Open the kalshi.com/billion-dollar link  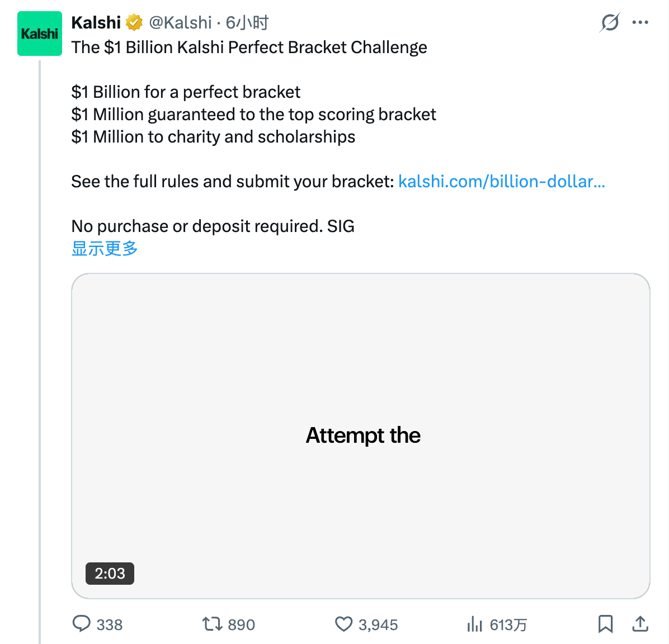pos(501,181)
